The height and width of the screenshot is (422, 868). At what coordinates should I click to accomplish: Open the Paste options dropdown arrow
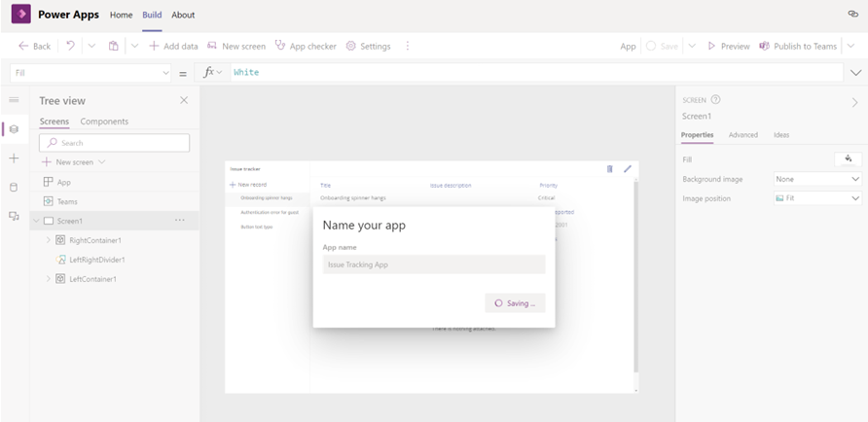click(x=134, y=46)
